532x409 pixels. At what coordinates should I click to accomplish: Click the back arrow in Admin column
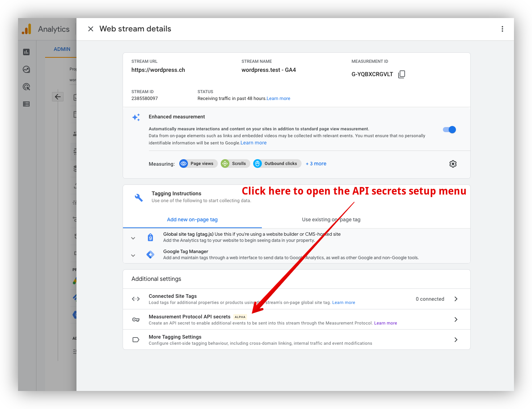(x=58, y=97)
